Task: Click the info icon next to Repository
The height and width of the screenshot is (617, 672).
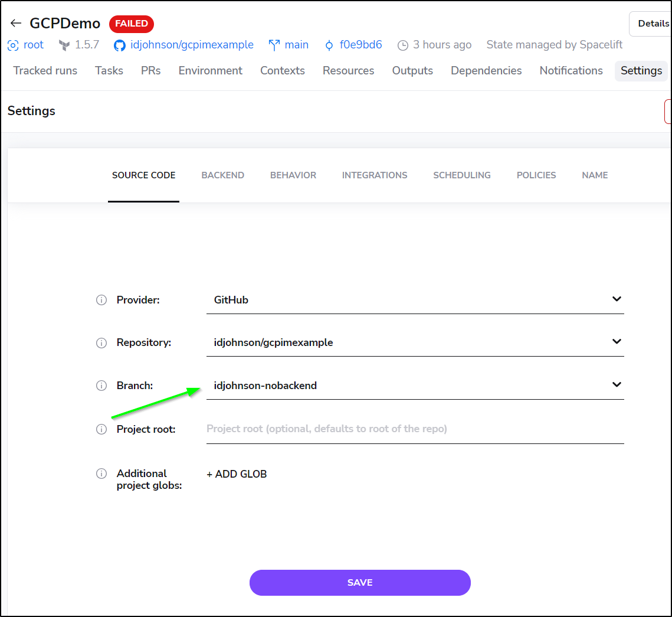Action: [x=101, y=343]
